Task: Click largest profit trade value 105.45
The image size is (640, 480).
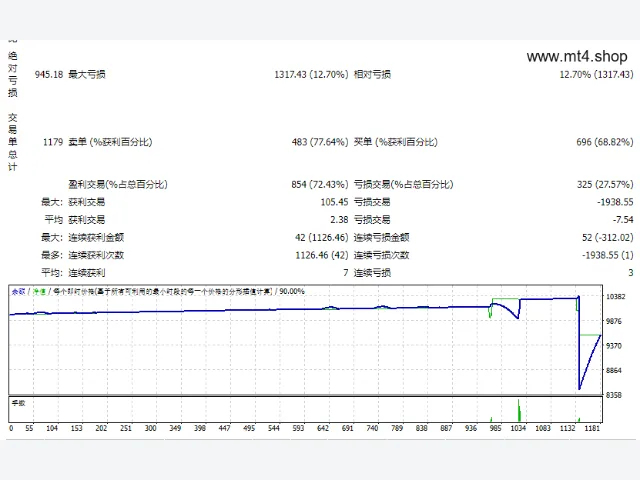Action: 334,202
